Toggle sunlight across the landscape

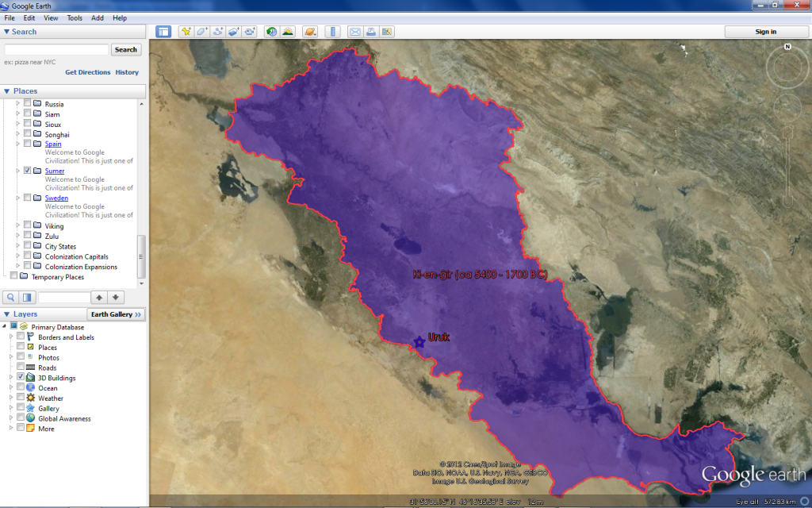[287, 32]
